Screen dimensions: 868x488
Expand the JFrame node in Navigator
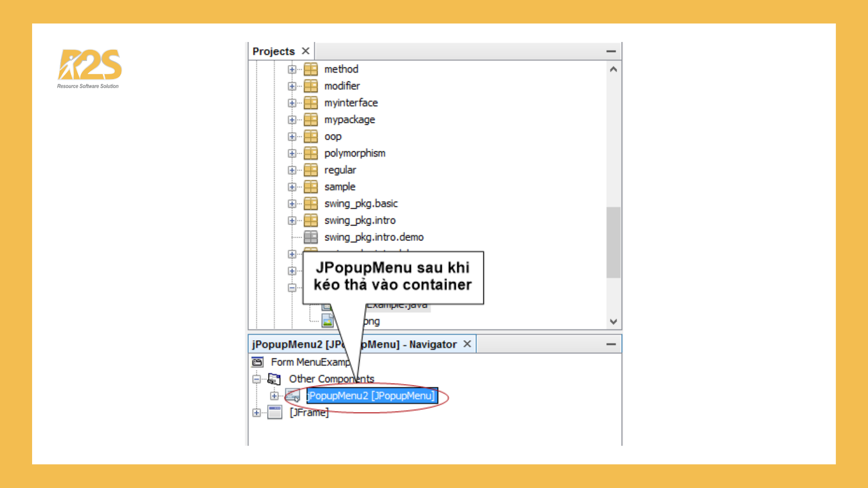pyautogui.click(x=257, y=412)
